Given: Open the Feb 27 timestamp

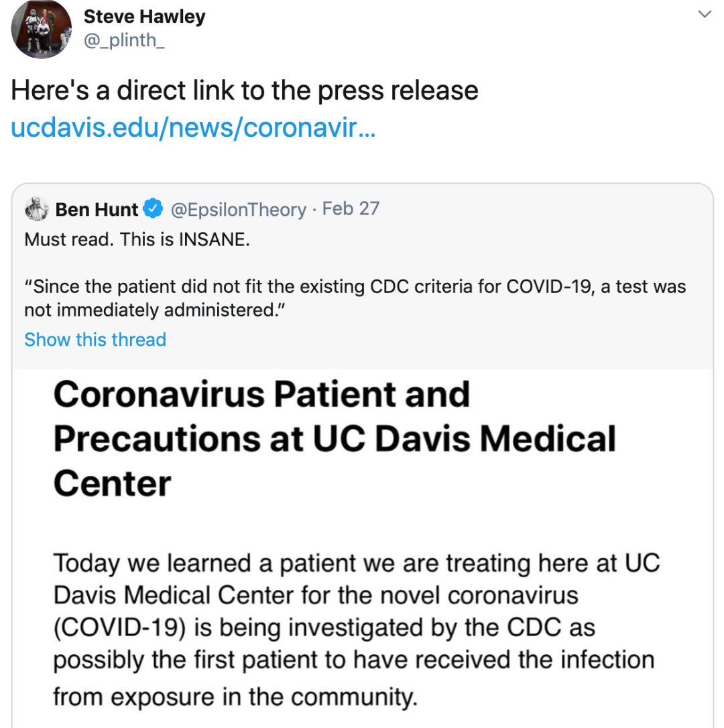Looking at the screenshot, I should (x=351, y=209).
